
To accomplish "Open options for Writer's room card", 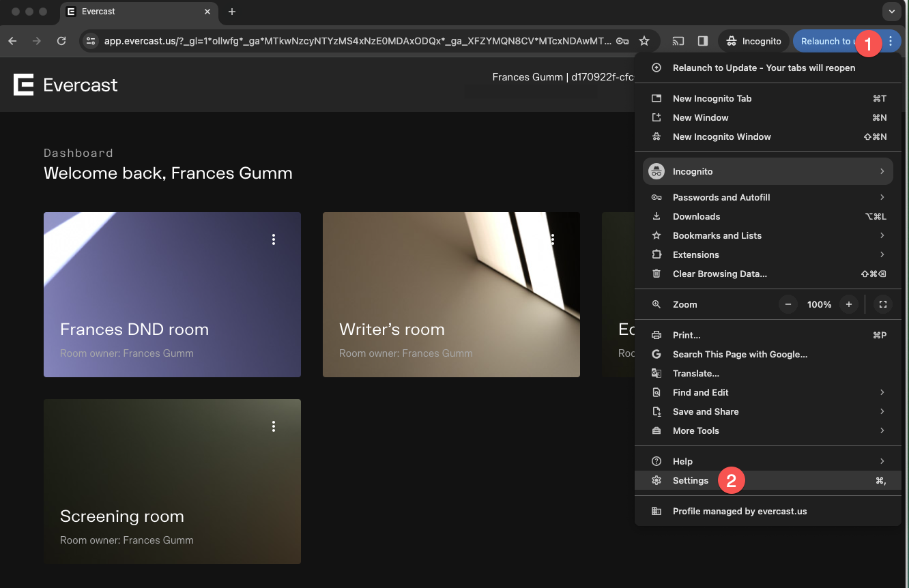I will 553,239.
